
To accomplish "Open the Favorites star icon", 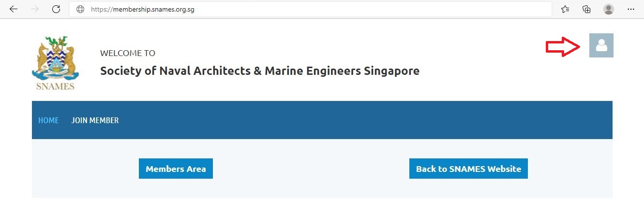I will click(x=565, y=9).
